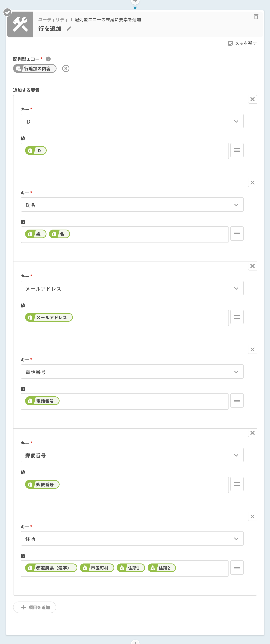
Task: Expand the 電話番号 key dropdown
Action: click(132, 372)
